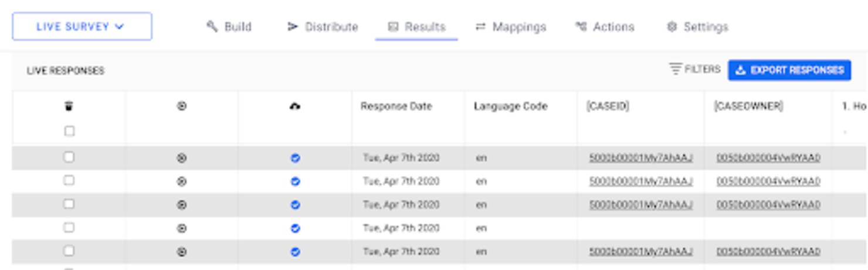Check the checkbox of row without CASEID

69,227
